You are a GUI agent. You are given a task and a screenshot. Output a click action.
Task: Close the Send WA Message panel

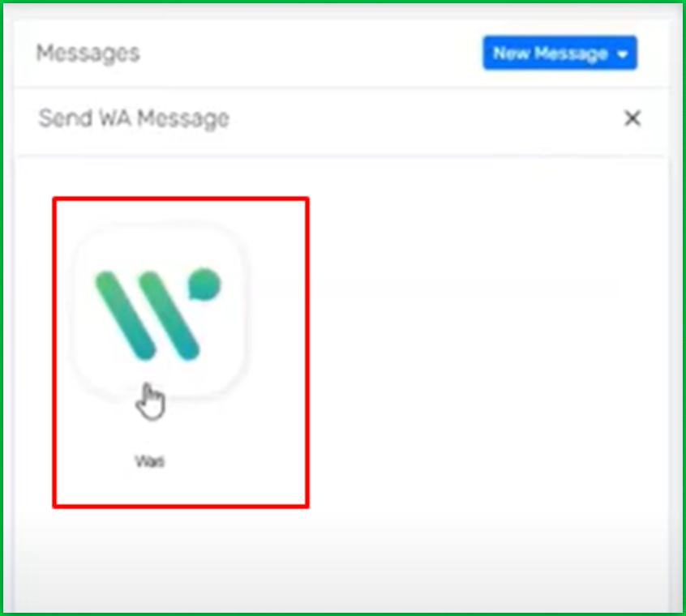pos(632,118)
